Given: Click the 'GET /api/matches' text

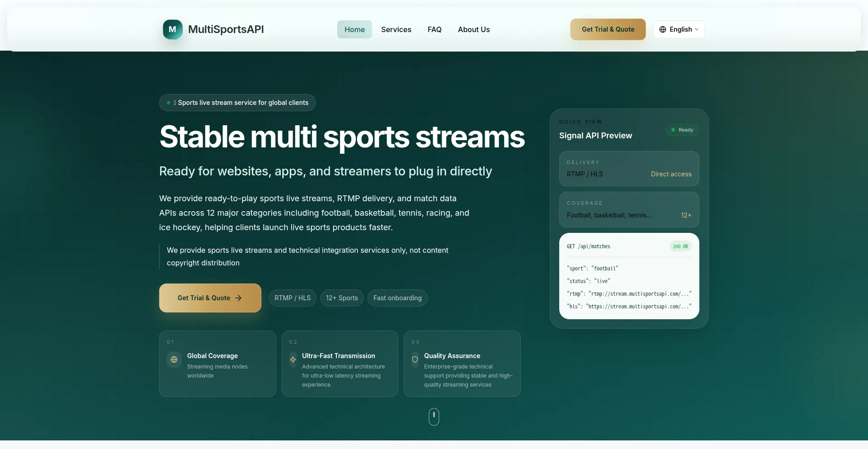Looking at the screenshot, I should [589, 246].
